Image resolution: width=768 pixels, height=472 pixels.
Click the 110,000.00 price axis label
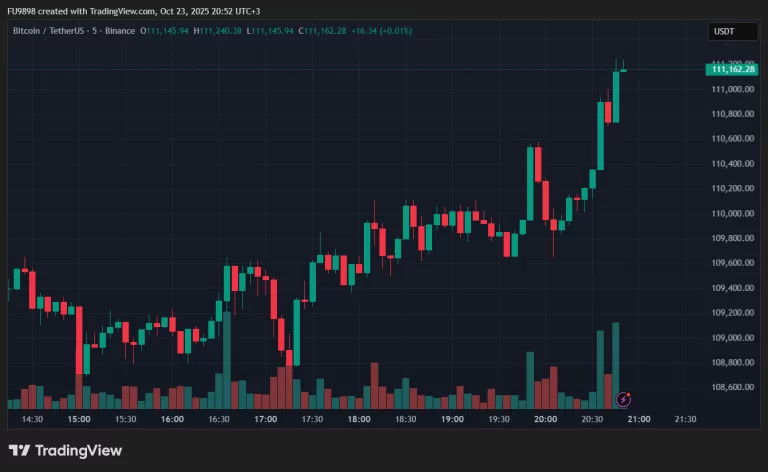point(733,213)
